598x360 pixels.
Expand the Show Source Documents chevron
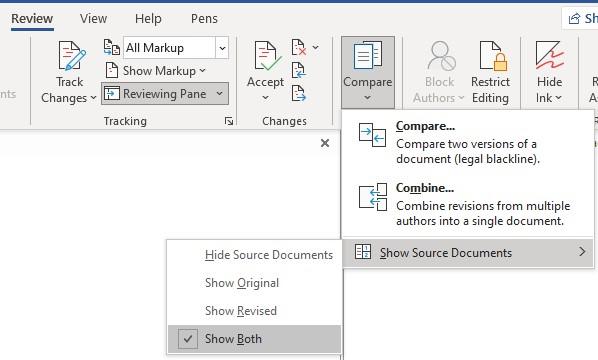(x=582, y=252)
